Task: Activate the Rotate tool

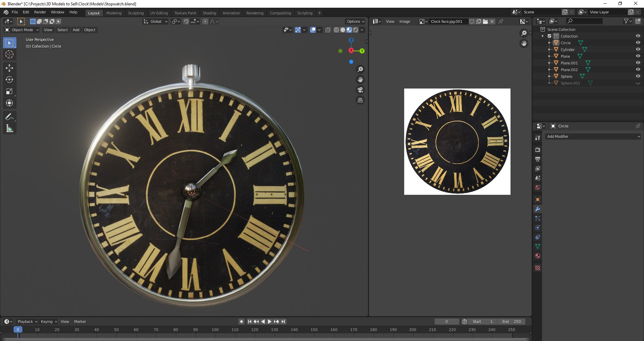Action: [9, 80]
